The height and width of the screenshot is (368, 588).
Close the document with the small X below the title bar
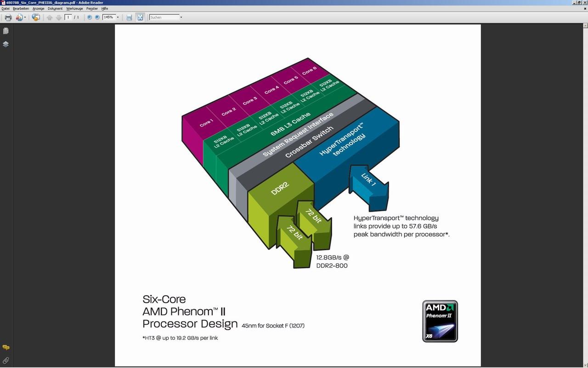(584, 8)
